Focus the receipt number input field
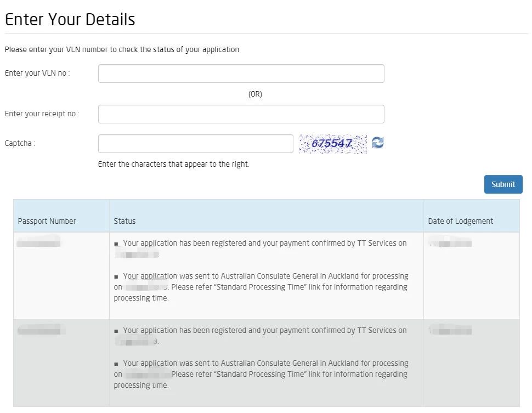Screen dimensions: 532x413 pyautogui.click(x=241, y=114)
